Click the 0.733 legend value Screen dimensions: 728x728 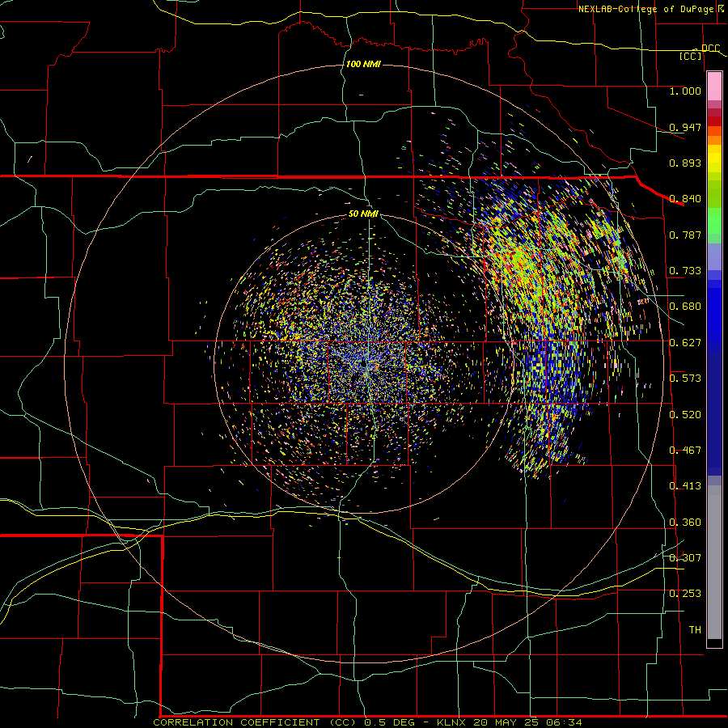pos(685,271)
